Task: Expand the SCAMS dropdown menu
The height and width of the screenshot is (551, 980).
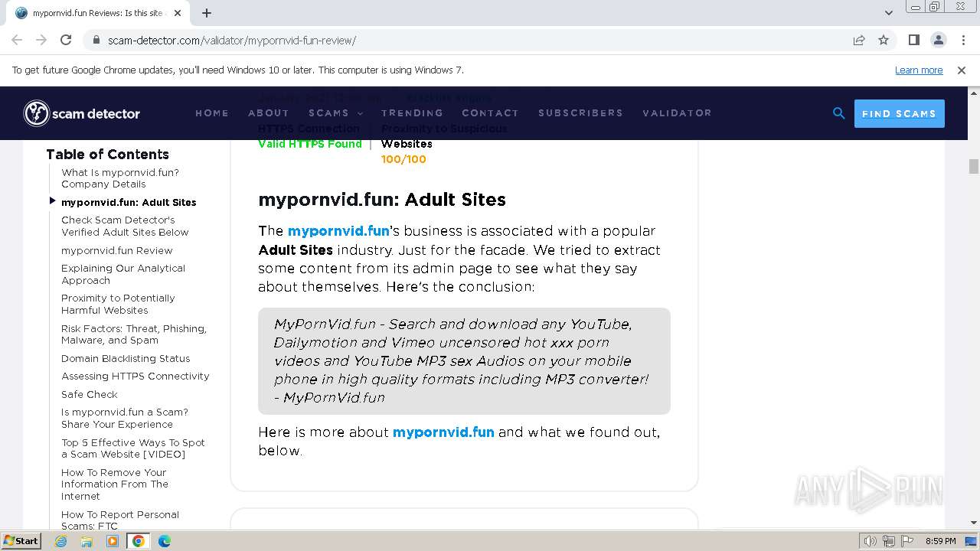Action: point(335,112)
